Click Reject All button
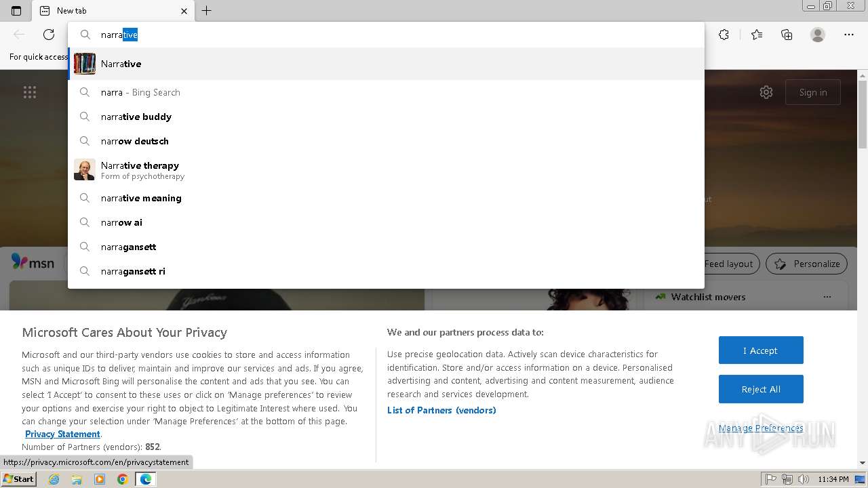 [761, 389]
